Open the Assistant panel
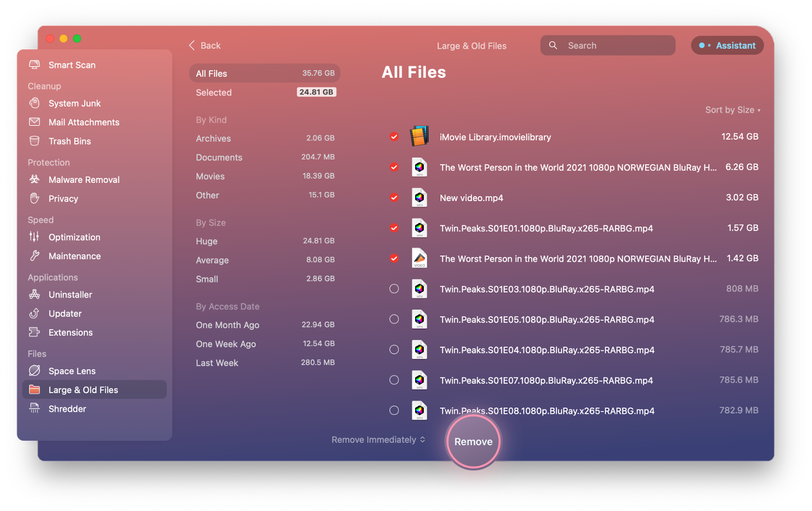The width and height of the screenshot is (812, 511). [727, 45]
